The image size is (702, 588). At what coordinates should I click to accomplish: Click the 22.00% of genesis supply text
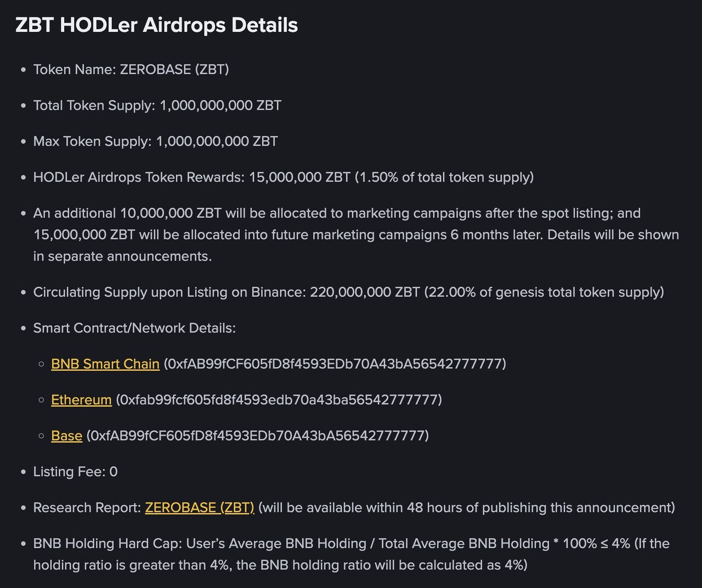[x=544, y=292]
